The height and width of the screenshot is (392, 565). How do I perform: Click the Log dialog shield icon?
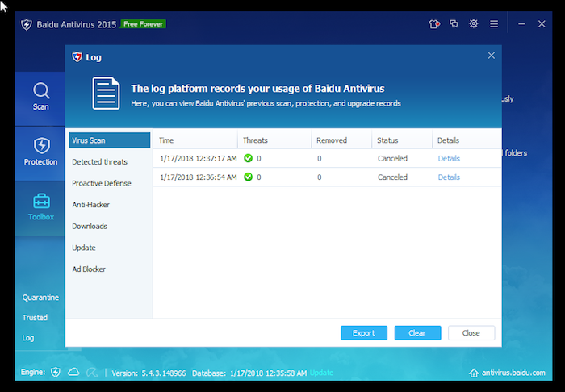77,57
